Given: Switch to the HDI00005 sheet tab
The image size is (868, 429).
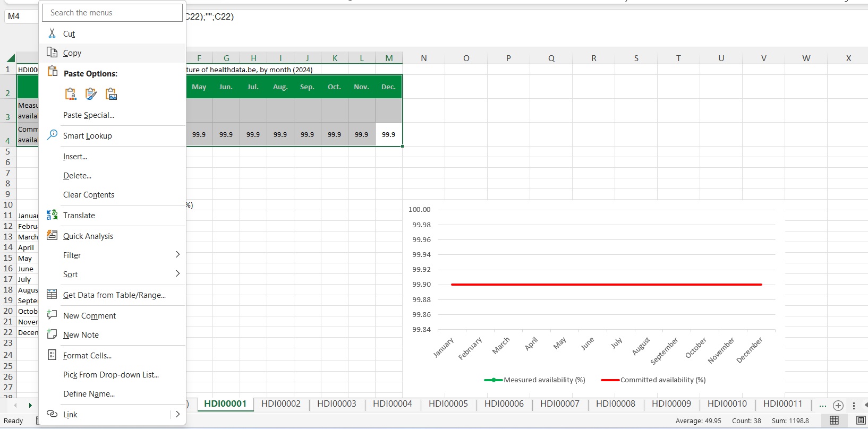Looking at the screenshot, I should pos(448,404).
